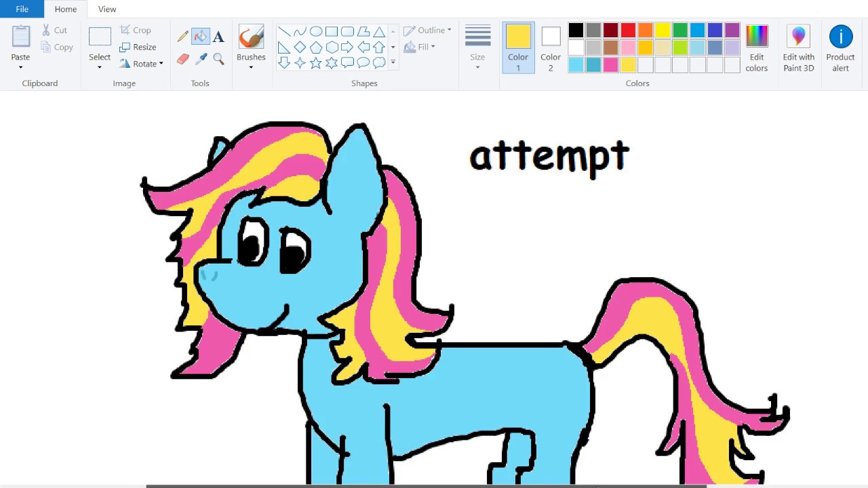The width and height of the screenshot is (868, 488).
Task: Choose the Hexagon shape
Action: [x=332, y=47]
